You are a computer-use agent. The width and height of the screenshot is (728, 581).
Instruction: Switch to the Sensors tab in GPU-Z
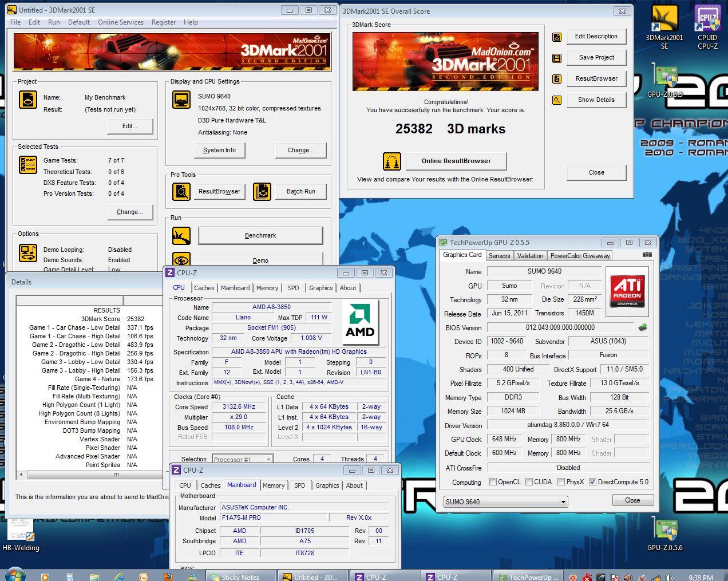pyautogui.click(x=499, y=256)
